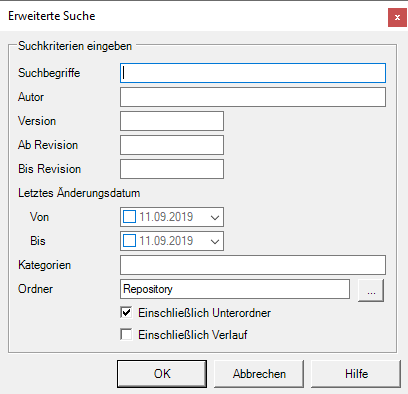The image size is (408, 394).
Task: Close the Erweiterte Suche dialog
Action: coord(397,17)
